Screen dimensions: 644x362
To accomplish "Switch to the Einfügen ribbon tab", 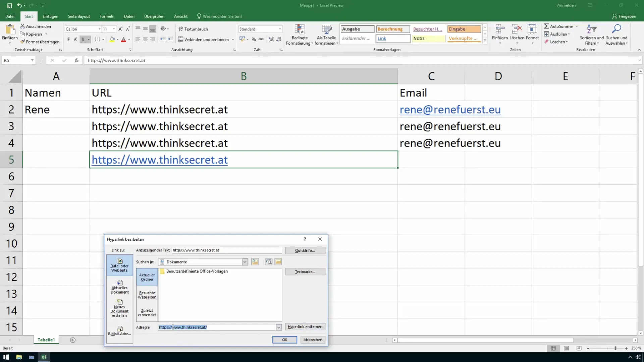I will click(x=50, y=16).
